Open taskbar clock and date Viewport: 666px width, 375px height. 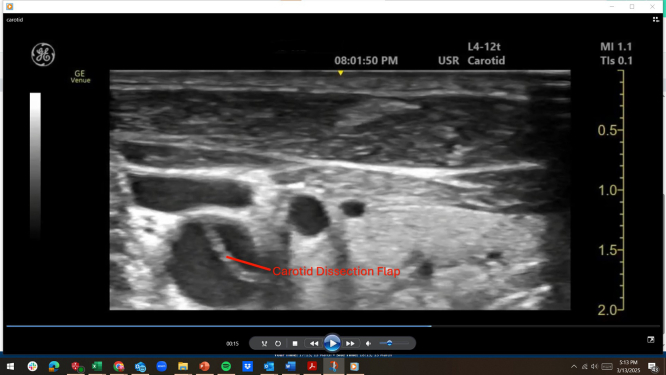point(628,366)
